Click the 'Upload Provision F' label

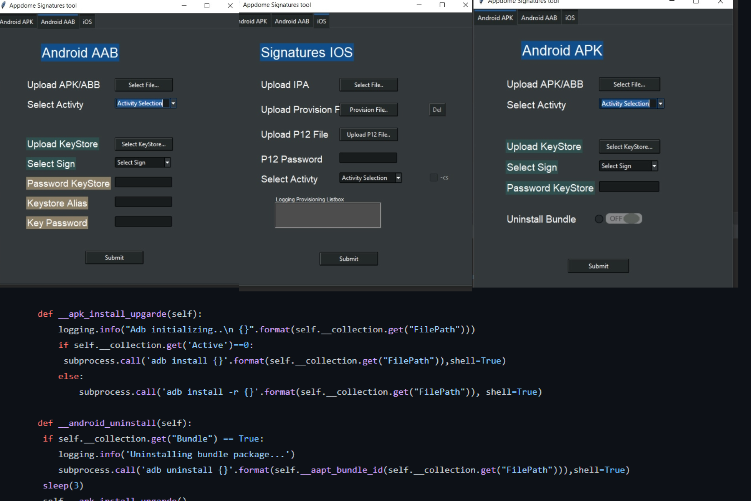(300, 110)
